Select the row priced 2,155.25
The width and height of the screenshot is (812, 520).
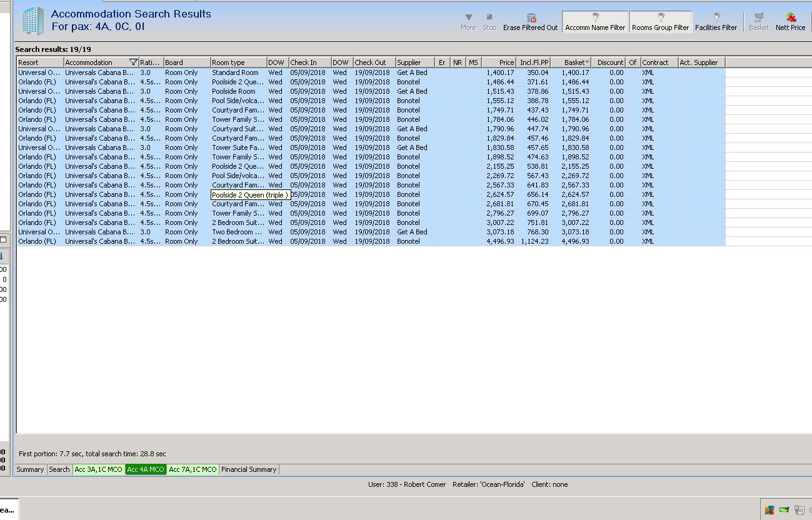(371, 166)
